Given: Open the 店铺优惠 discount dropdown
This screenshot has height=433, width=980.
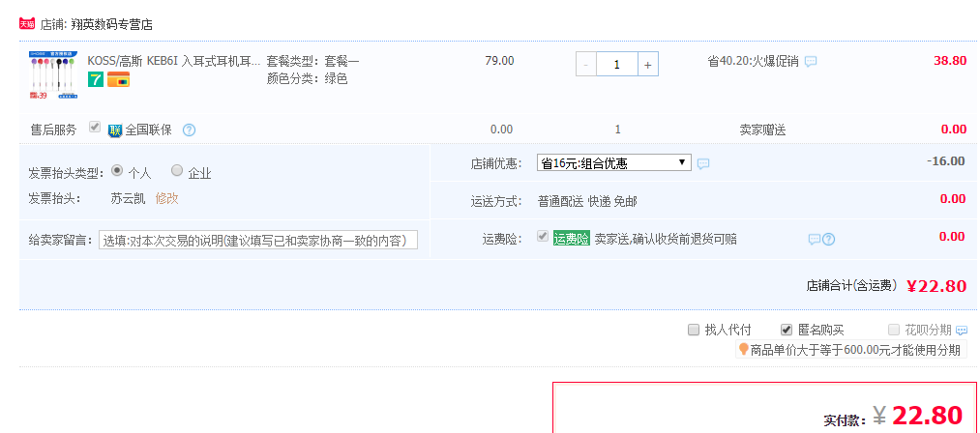Looking at the screenshot, I should [613, 163].
